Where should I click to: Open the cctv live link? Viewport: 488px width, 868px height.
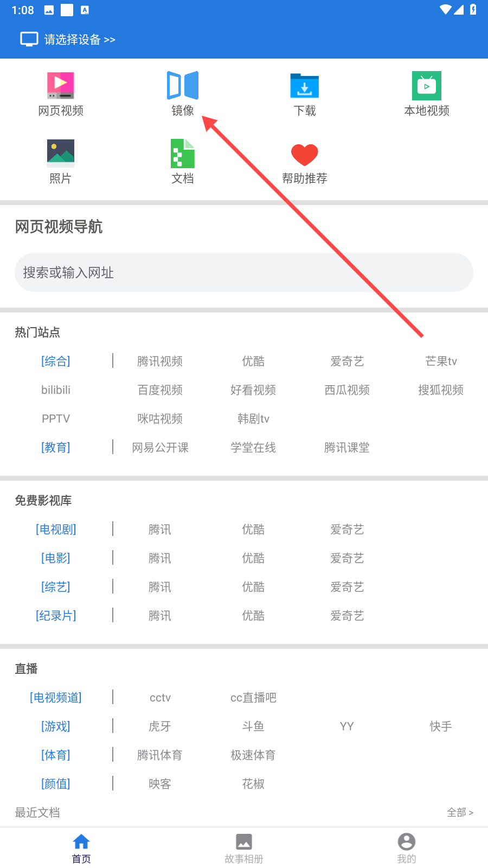[x=160, y=698]
